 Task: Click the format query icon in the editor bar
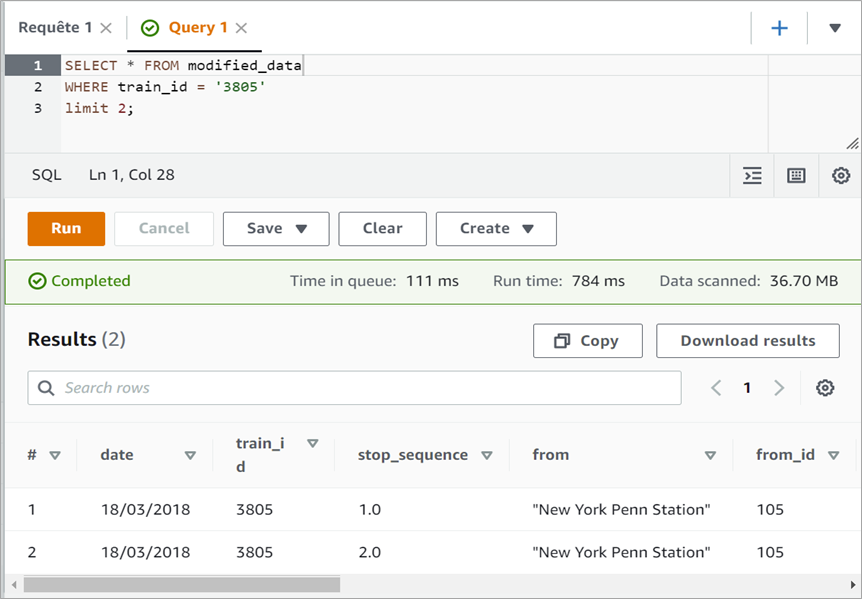tap(753, 175)
